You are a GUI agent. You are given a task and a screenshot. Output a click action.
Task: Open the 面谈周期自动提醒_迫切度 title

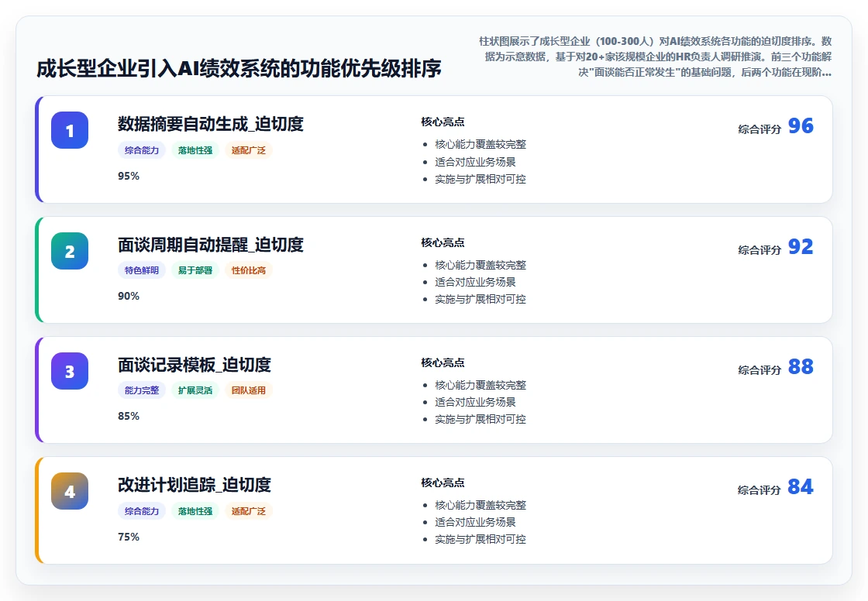coord(210,245)
